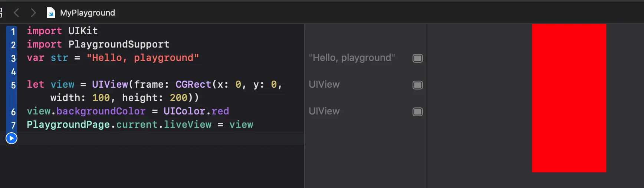Click the word red in UIColor.red
Screen dimensions: 644x188
(220, 111)
